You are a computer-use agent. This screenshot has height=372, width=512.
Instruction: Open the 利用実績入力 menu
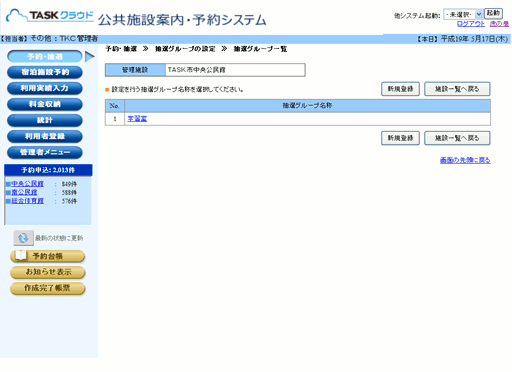pyautogui.click(x=45, y=88)
